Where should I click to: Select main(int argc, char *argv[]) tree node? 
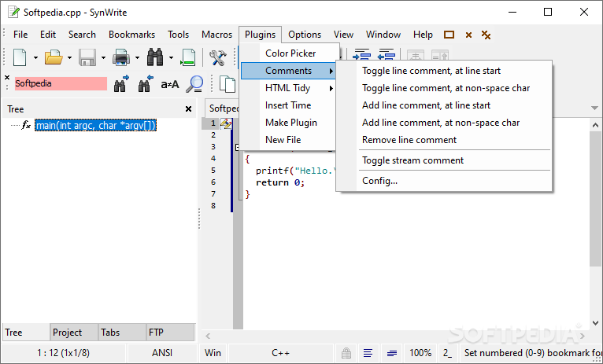tap(95, 125)
